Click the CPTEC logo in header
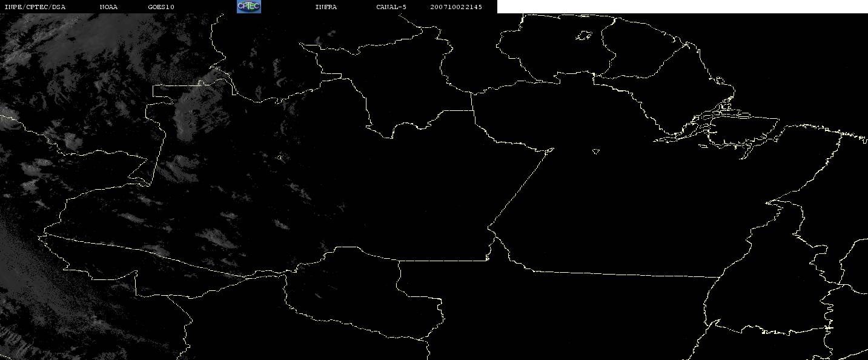Image resolution: width=868 pixels, height=360 pixels. tap(249, 7)
